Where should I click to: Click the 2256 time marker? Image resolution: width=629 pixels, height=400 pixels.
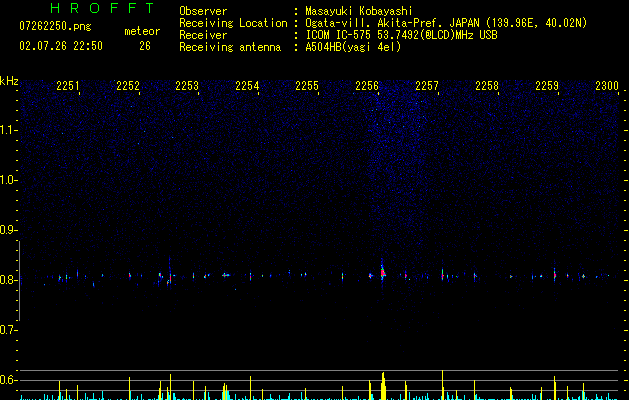click(x=367, y=86)
